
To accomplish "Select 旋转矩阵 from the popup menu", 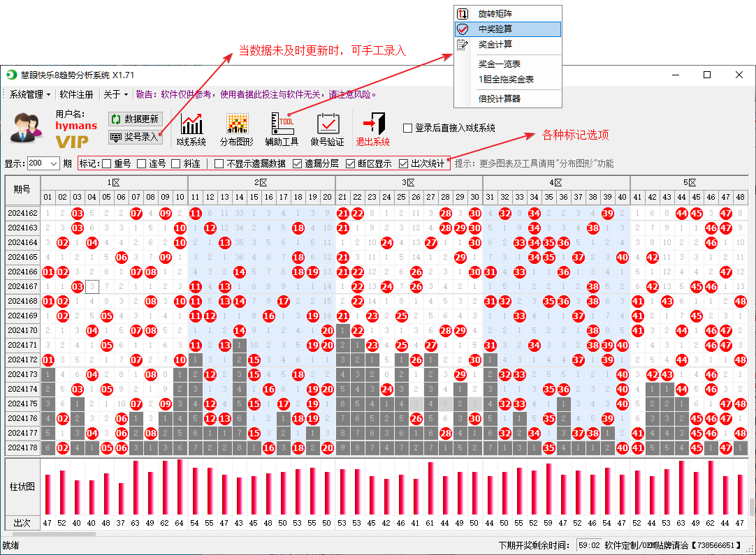I will tap(496, 14).
